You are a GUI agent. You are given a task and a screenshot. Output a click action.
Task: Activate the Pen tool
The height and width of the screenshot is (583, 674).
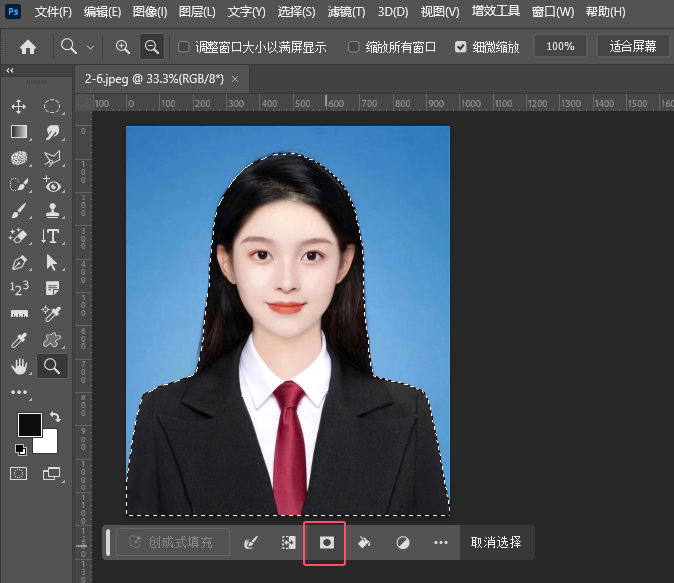18,263
